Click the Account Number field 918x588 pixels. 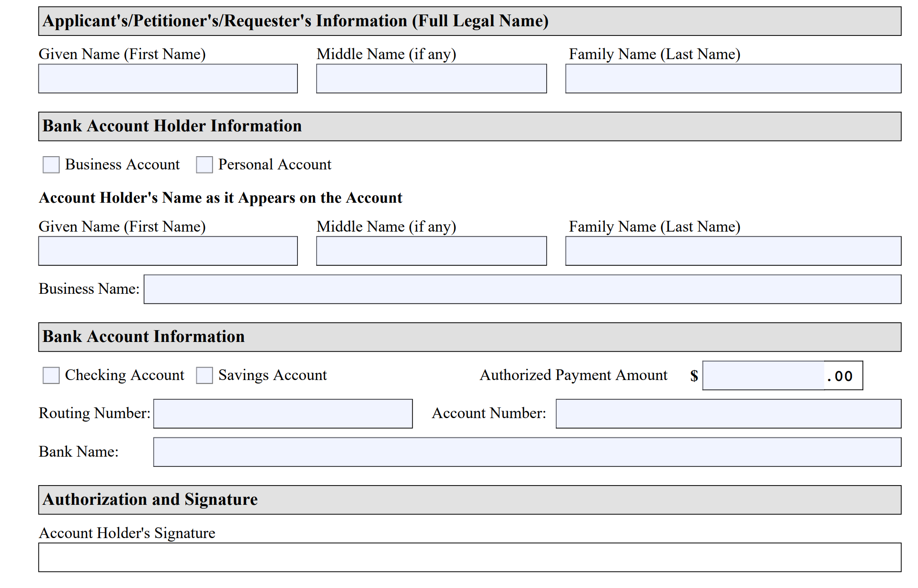pyautogui.click(x=728, y=414)
